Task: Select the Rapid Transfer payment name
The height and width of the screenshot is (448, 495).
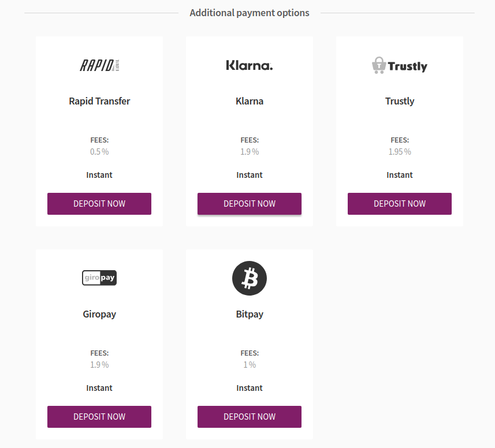Action: 99,101
